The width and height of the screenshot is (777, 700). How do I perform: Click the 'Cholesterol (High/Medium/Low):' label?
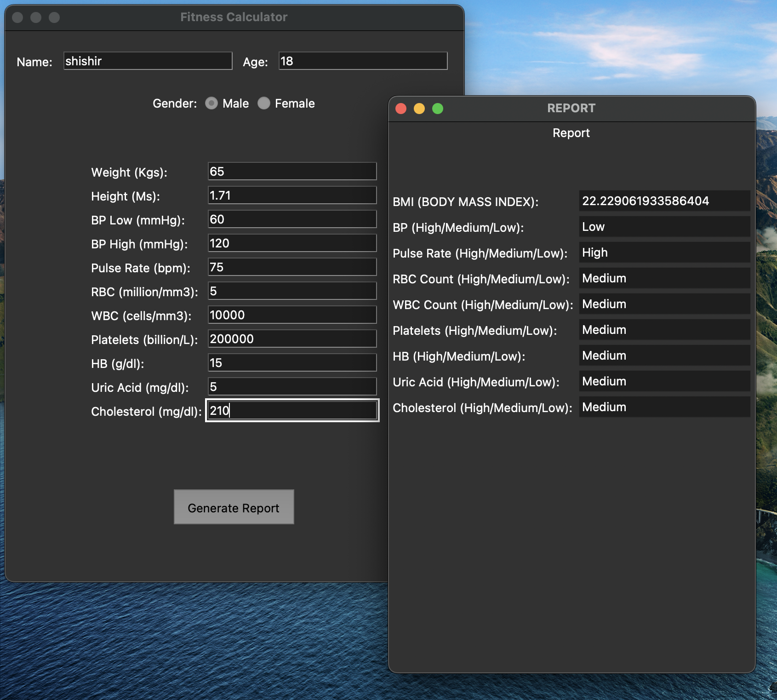[483, 408]
